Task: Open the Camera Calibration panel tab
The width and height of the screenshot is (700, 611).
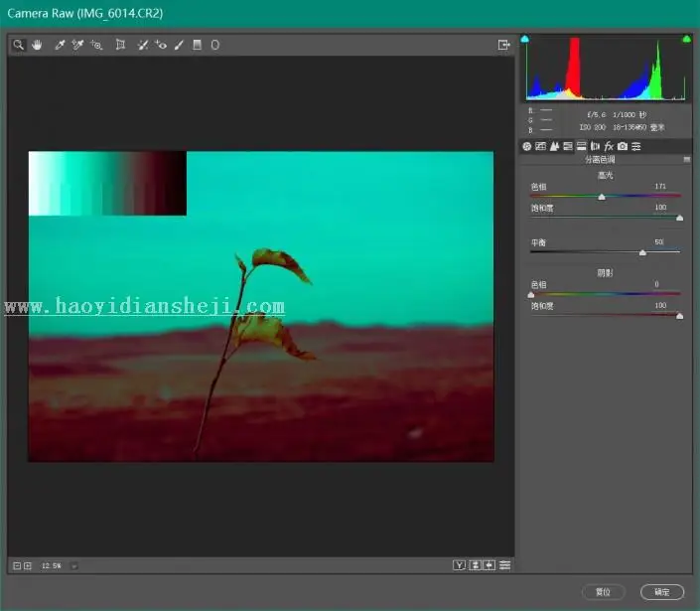Action: [623, 146]
